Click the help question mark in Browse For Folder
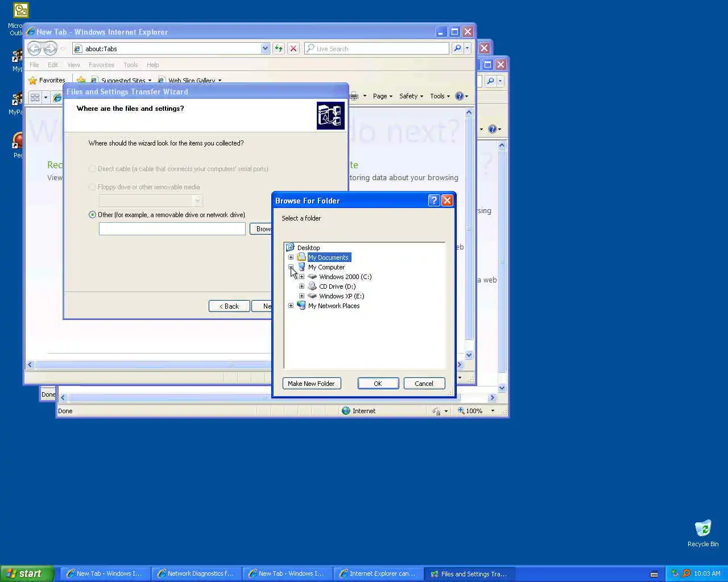728x582 pixels. (x=434, y=200)
